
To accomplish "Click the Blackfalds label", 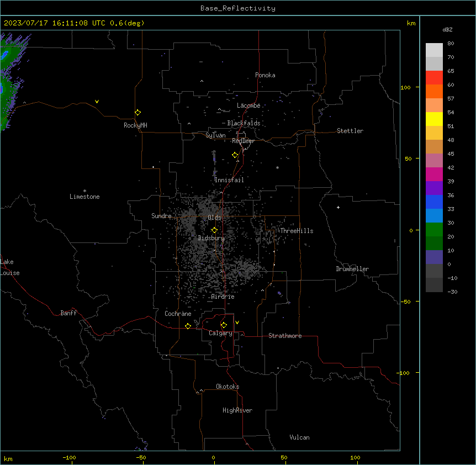I will (x=244, y=123).
